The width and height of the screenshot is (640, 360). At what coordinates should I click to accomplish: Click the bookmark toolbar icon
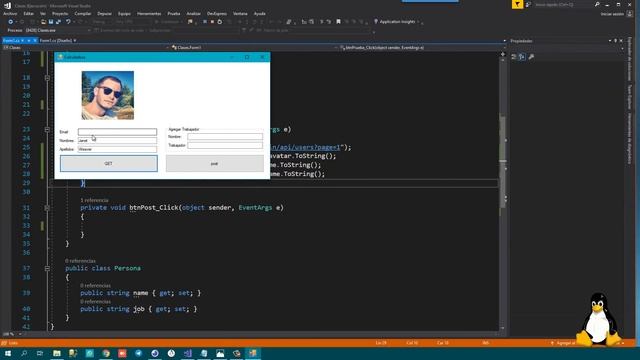(x=338, y=22)
